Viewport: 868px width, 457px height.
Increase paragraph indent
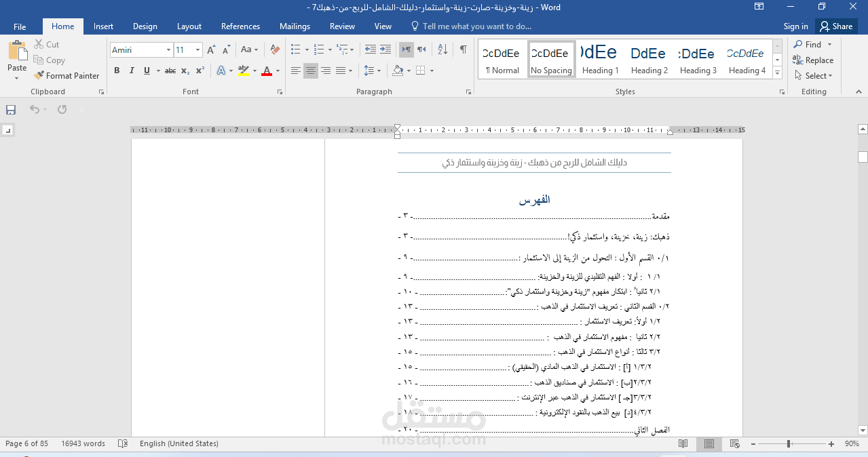click(x=385, y=49)
